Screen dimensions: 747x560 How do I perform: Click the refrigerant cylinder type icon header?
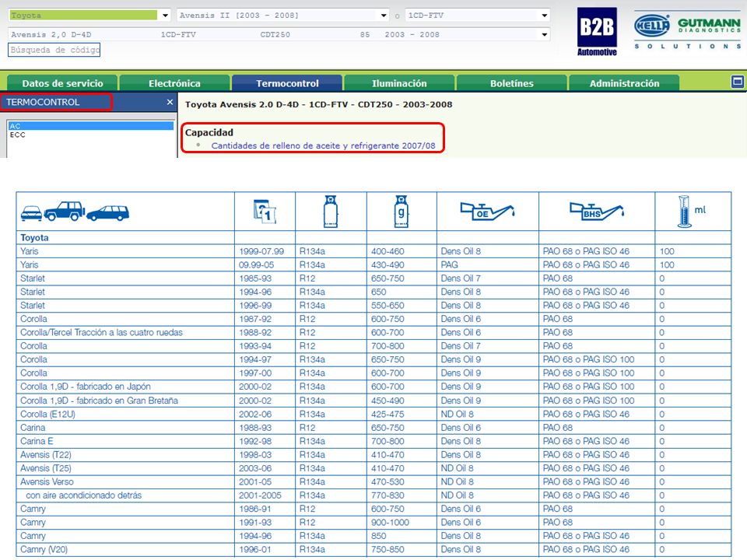[x=331, y=212]
